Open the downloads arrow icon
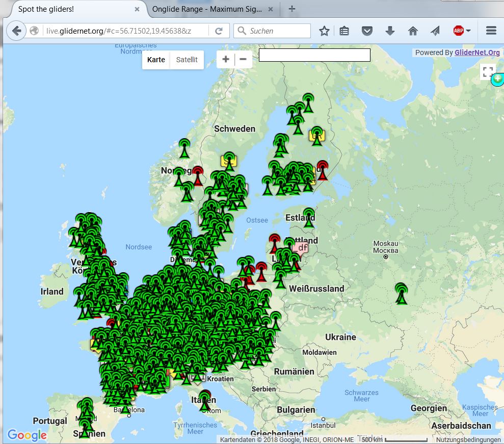Viewport: 504px width, 444px height. coord(390,31)
